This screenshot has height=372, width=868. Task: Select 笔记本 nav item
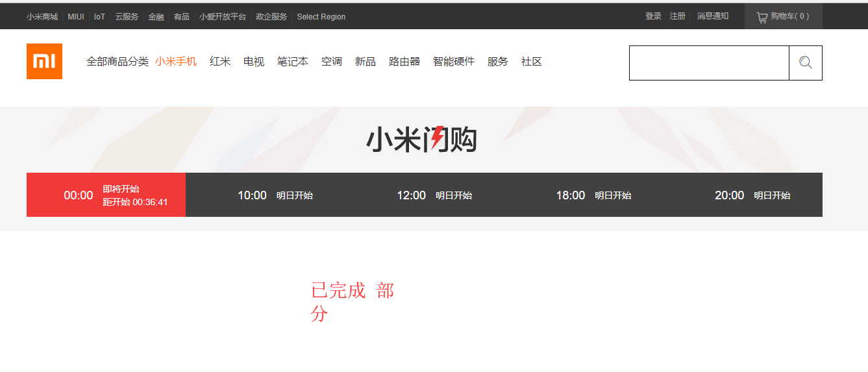(293, 62)
